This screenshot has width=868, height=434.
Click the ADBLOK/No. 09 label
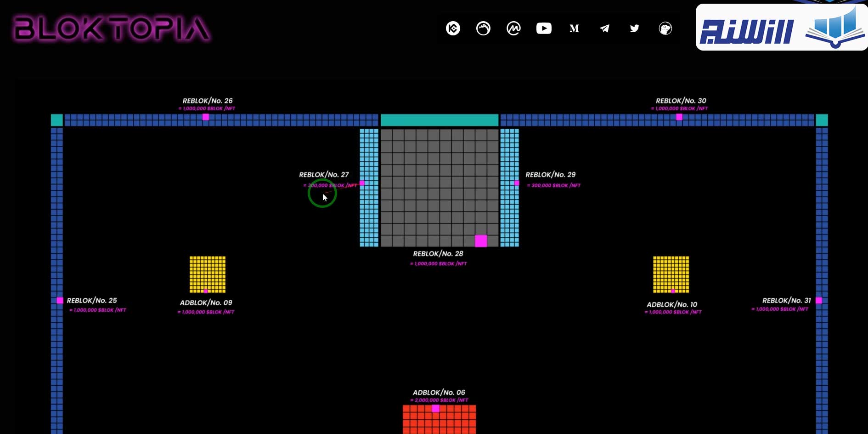[x=206, y=303]
